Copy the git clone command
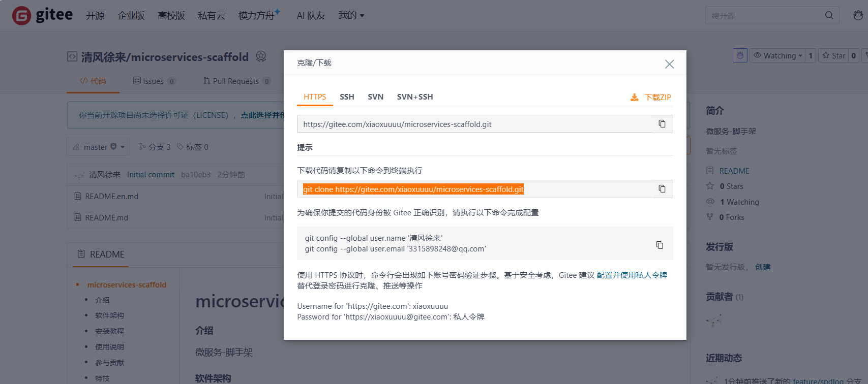 (x=662, y=189)
